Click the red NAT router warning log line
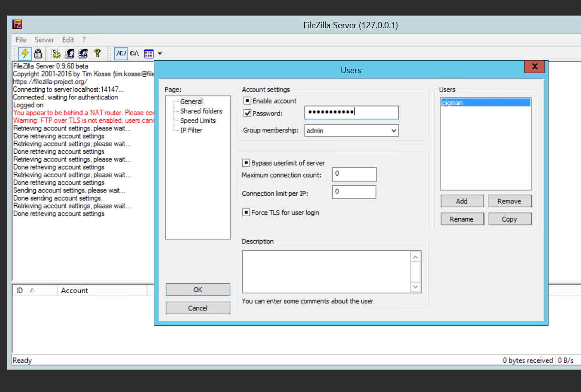Image resolution: width=581 pixels, height=392 pixels. tap(84, 113)
